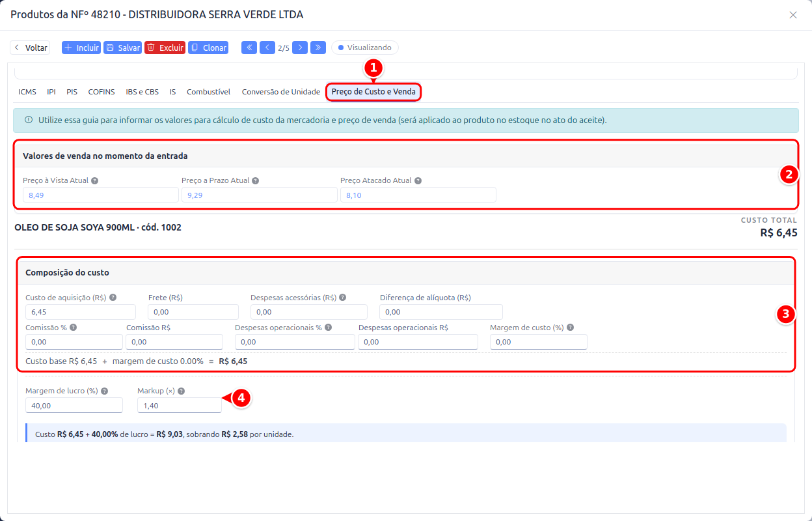Click the Preço a Prazo Atual field
812x521 pixels.
(x=260, y=195)
